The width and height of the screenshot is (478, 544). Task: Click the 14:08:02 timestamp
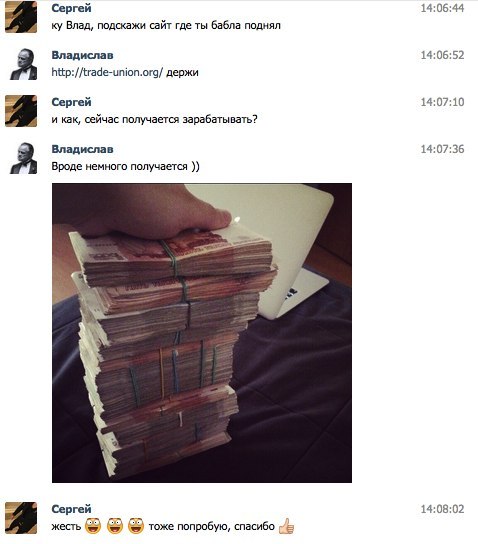(x=442, y=509)
